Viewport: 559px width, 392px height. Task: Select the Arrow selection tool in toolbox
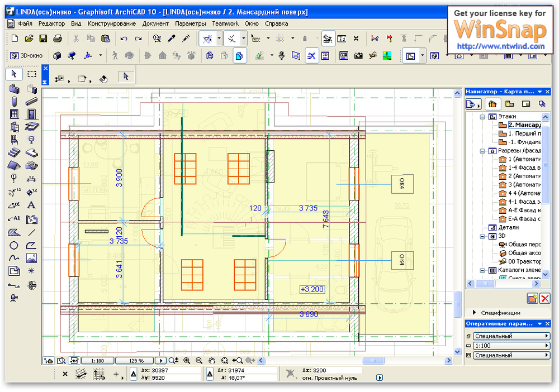coord(14,74)
